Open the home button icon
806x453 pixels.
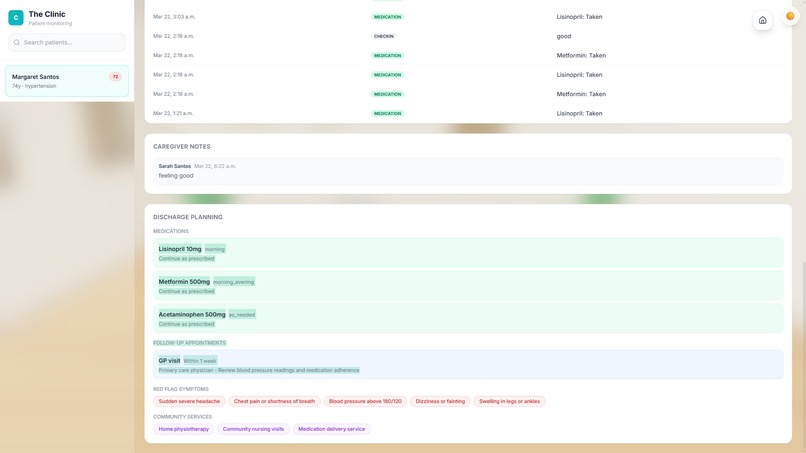762,20
